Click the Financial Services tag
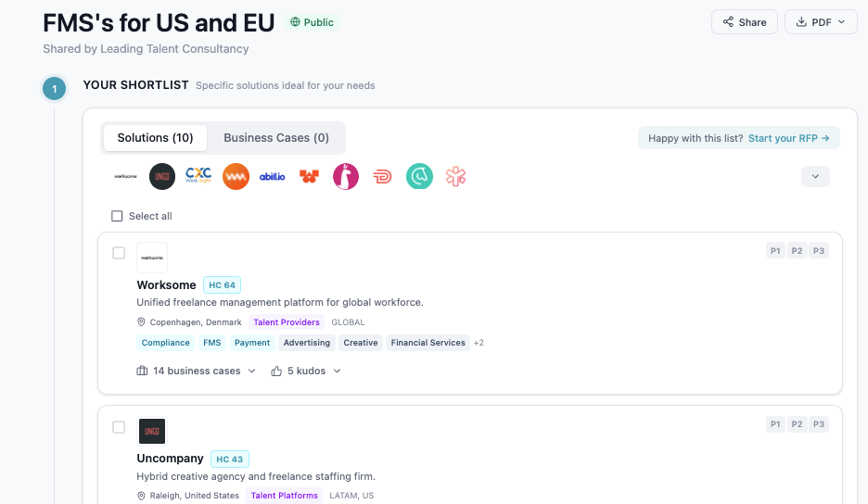The image size is (868, 504). tap(428, 343)
